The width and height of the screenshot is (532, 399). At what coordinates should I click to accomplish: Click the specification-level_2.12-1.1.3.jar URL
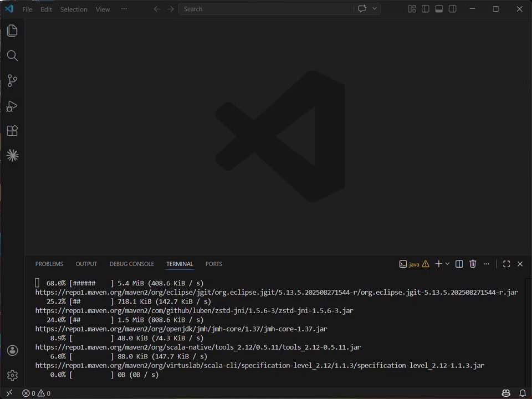(260, 365)
